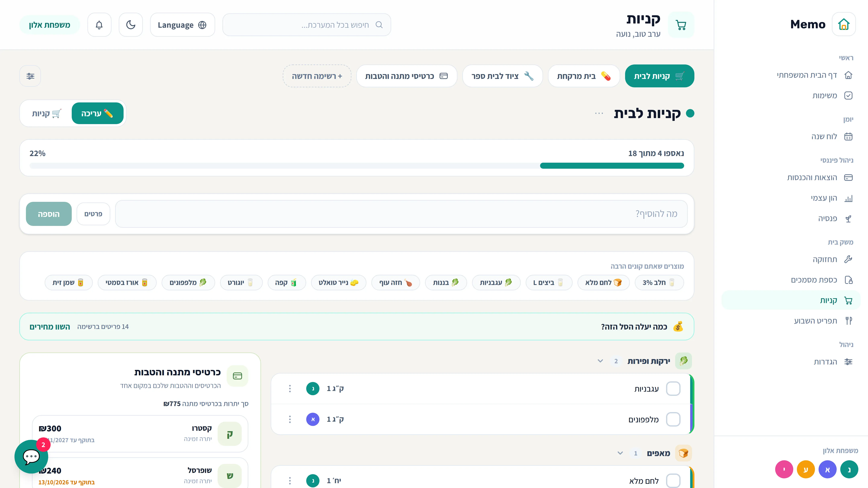Click the הוספה add button

coord(48,214)
